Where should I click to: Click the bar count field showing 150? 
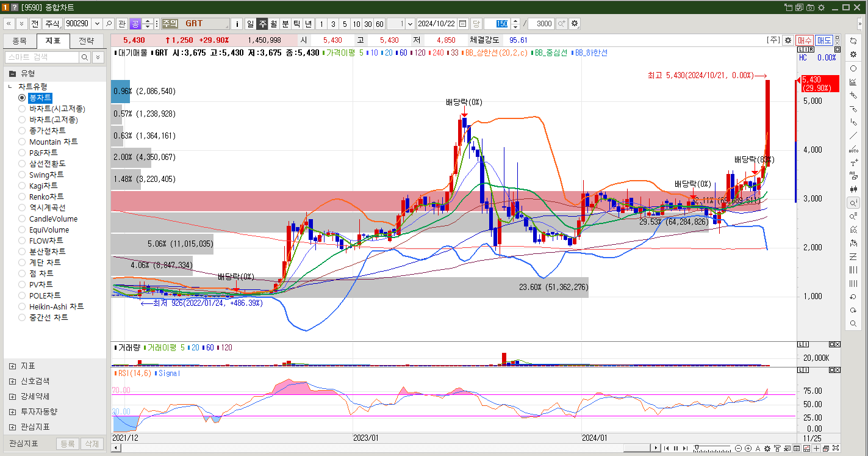click(497, 24)
